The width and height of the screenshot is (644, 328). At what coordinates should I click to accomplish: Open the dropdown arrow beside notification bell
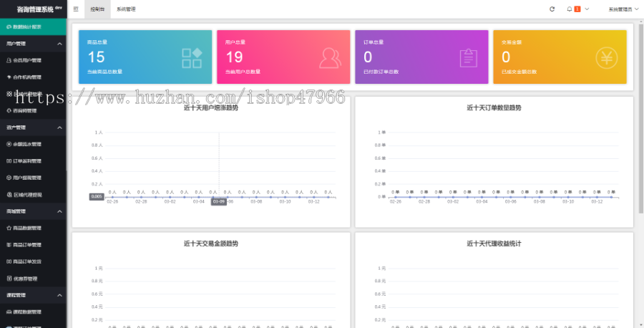[x=587, y=9]
